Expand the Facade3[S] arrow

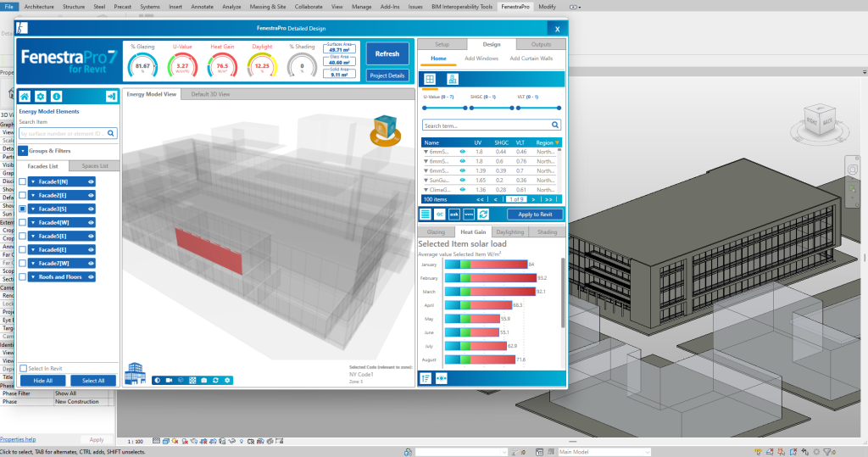tap(33, 209)
